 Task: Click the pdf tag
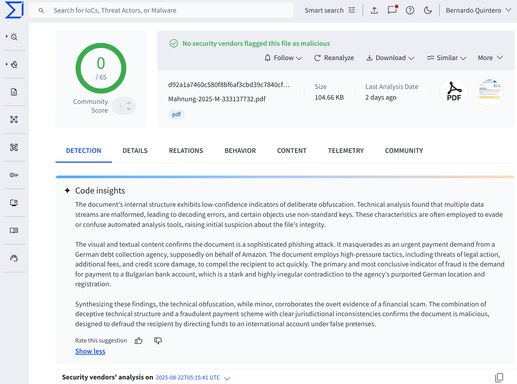point(176,114)
